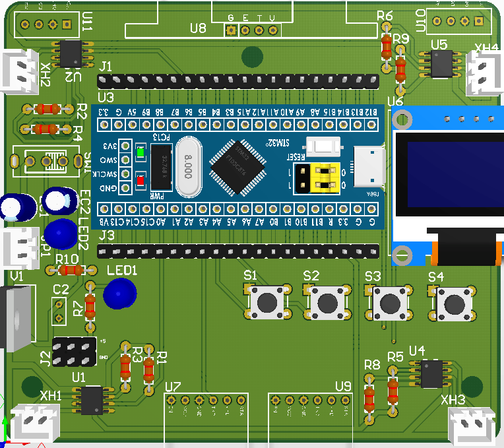This screenshot has height=448, width=504.
Task: Click the blue LED2 component
Action: point(61,234)
